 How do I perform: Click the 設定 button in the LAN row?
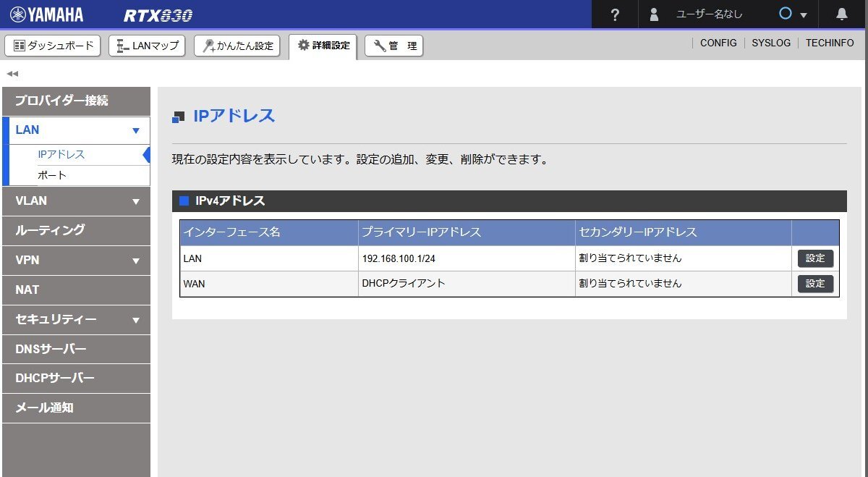815,258
